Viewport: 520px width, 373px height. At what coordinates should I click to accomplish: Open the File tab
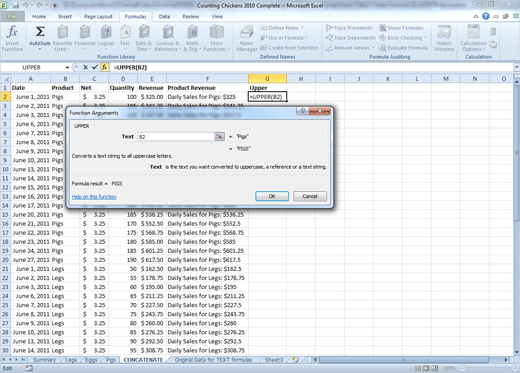click(x=12, y=16)
